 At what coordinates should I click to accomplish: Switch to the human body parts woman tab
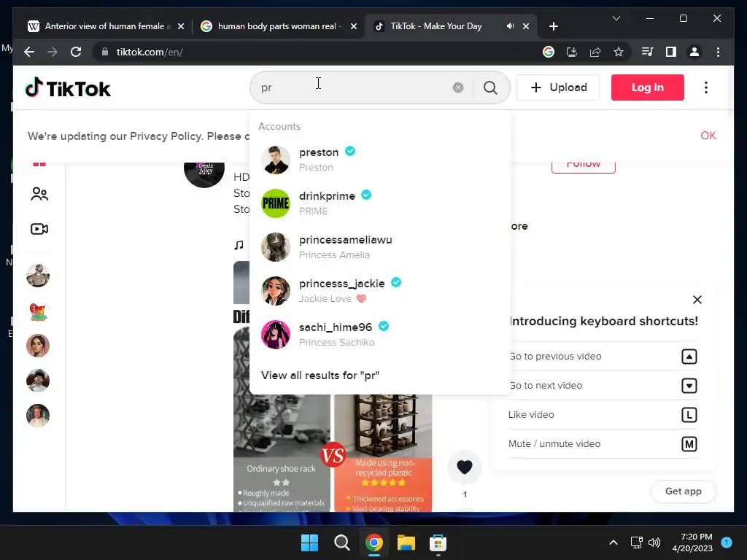[x=279, y=26]
